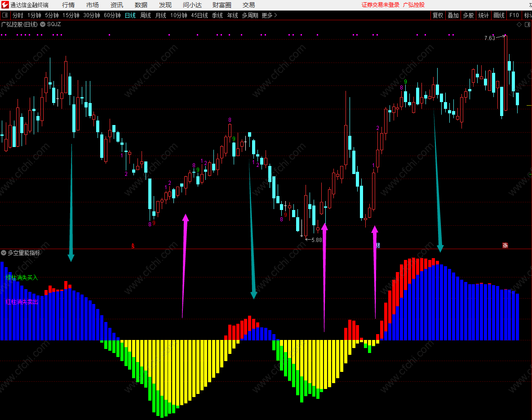
Task: Switch to 季线 quarterly period
Action: [217, 15]
